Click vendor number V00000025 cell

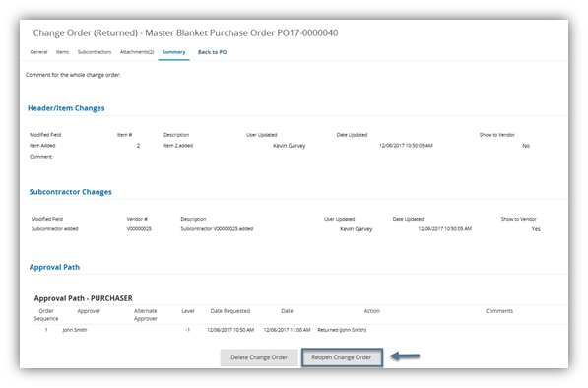[x=139, y=229]
